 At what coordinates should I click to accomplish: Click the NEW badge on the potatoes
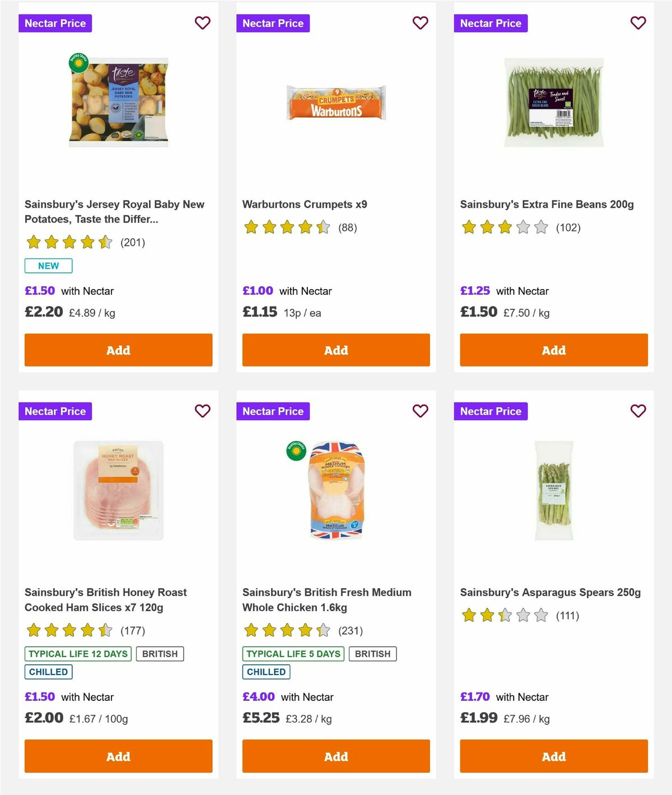tap(48, 266)
